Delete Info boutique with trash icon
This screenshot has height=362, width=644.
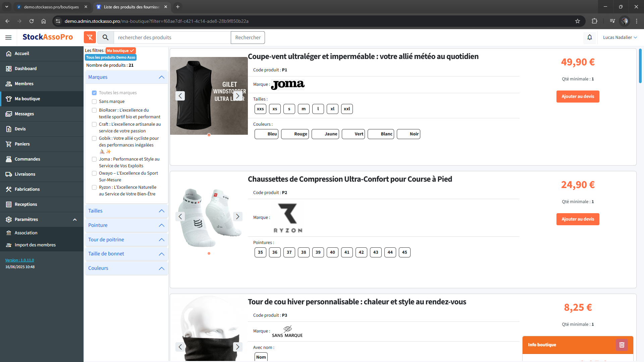[622, 345]
